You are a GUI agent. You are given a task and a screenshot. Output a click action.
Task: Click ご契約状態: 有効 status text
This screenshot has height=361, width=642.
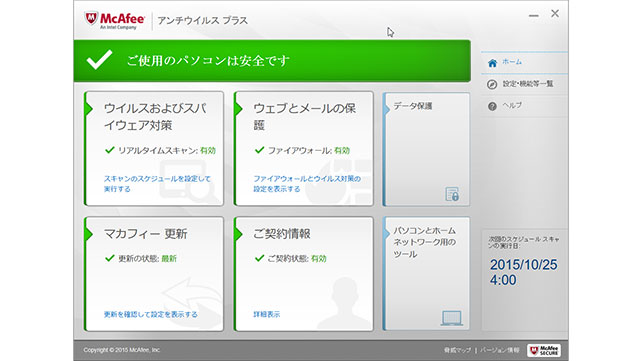click(x=297, y=259)
